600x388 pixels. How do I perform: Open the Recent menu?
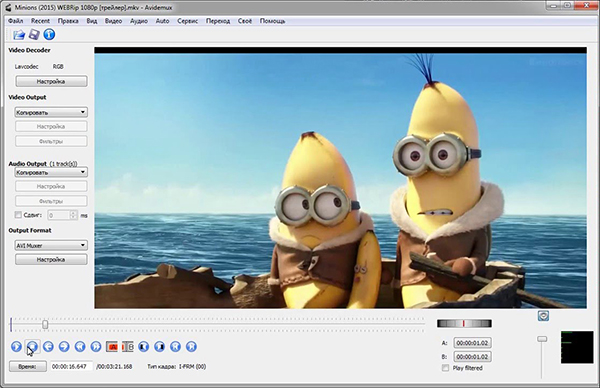click(40, 21)
